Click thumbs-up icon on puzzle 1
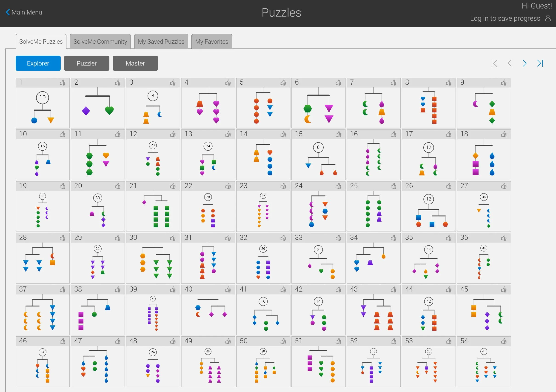The width and height of the screenshot is (556, 392). pyautogui.click(x=63, y=83)
